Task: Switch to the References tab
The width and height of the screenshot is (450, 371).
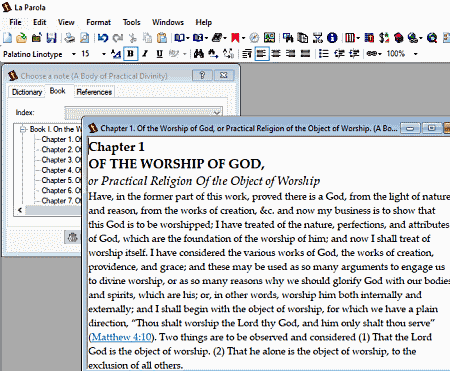Action: coord(94,92)
